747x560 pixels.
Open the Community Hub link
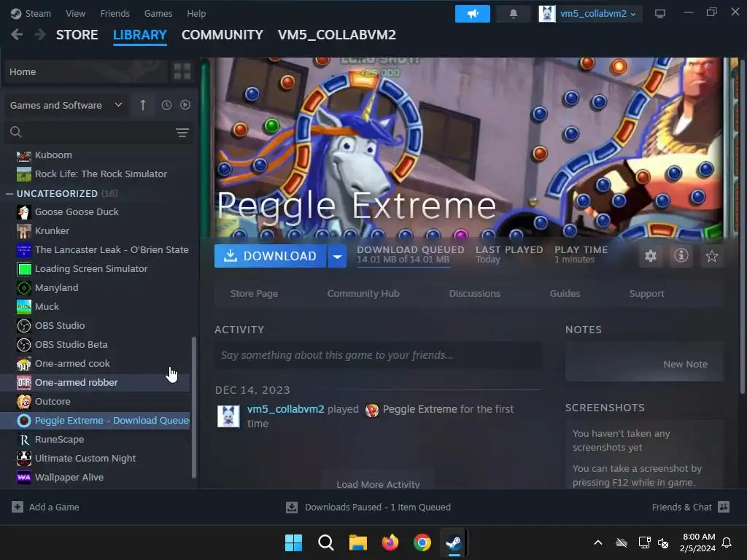click(x=363, y=294)
